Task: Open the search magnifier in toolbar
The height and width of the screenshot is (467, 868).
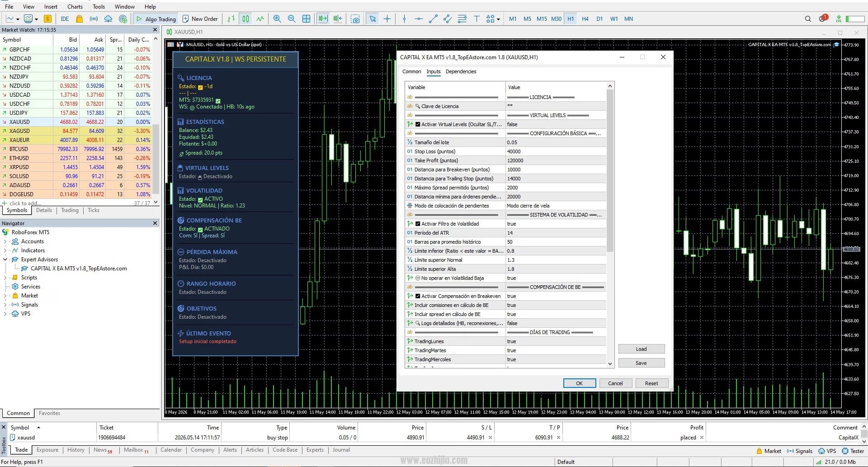Action: [x=808, y=19]
